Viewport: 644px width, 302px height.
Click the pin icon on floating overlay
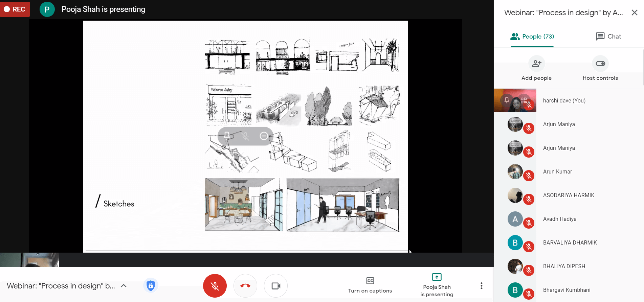pos(227,136)
